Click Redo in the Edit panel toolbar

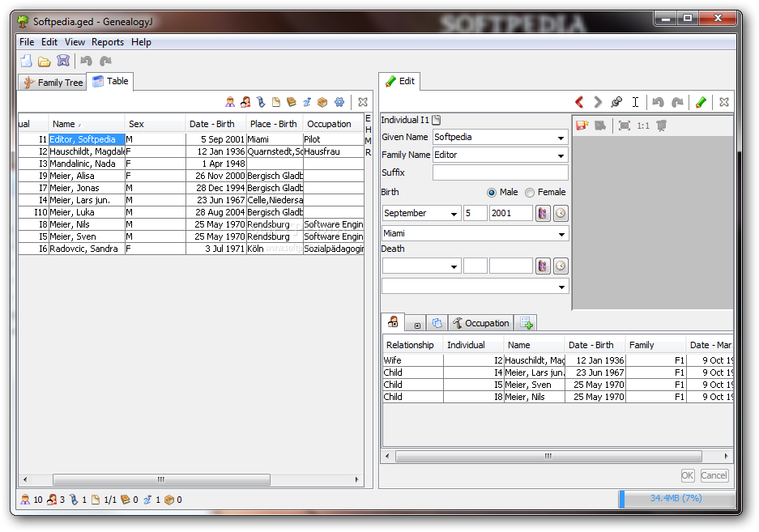(677, 102)
